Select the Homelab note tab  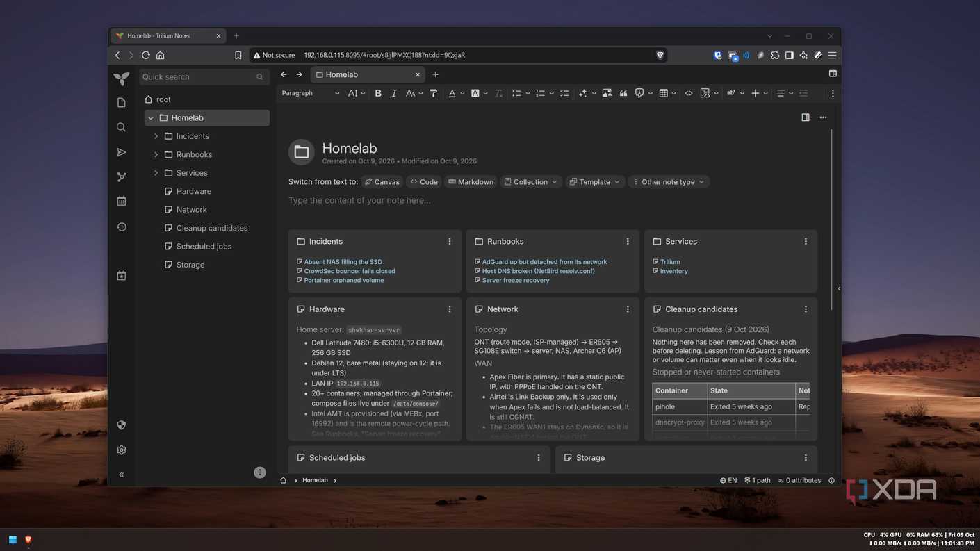[x=368, y=74]
